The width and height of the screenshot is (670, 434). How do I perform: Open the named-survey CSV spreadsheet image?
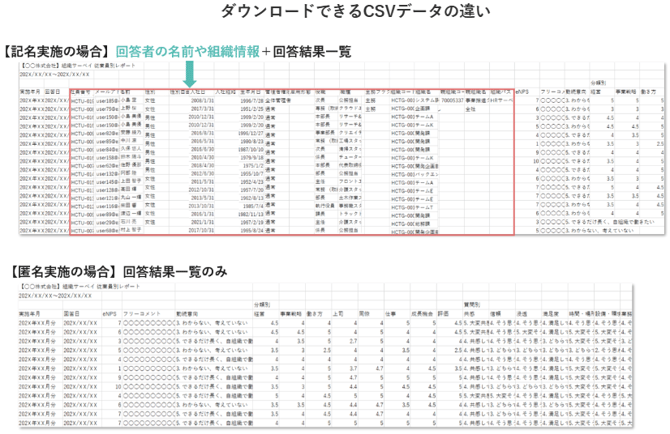pyautogui.click(x=342, y=148)
